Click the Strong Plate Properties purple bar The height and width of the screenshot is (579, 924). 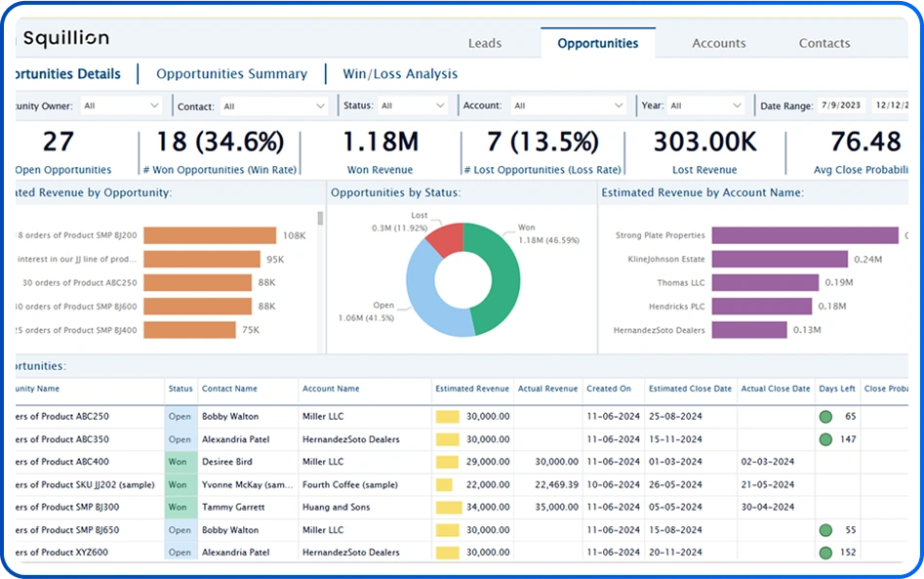[804, 235]
